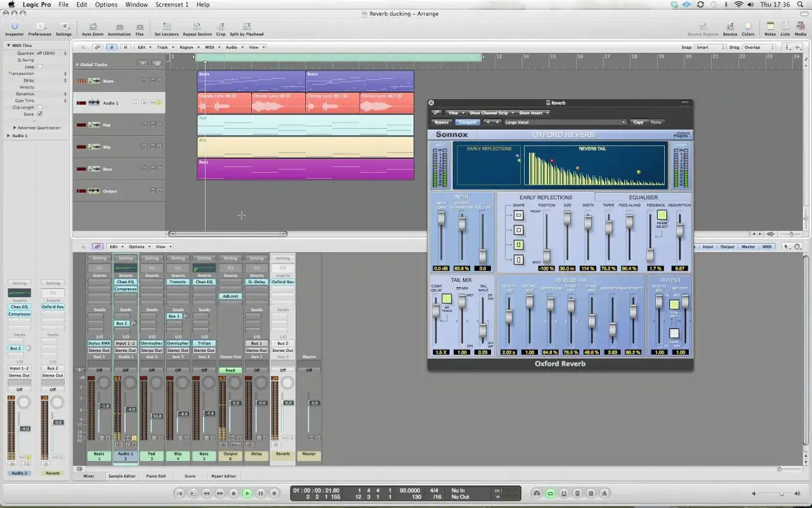This screenshot has width=812, height=508.
Task: Expand the Global Tracks disclosure triangle
Action: pos(77,64)
